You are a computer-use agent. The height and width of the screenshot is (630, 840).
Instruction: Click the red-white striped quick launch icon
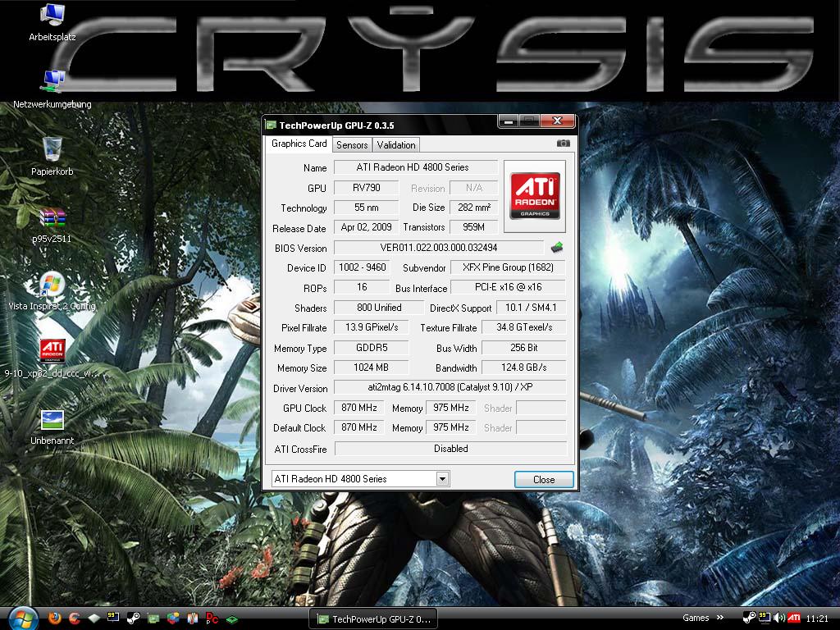click(x=192, y=619)
